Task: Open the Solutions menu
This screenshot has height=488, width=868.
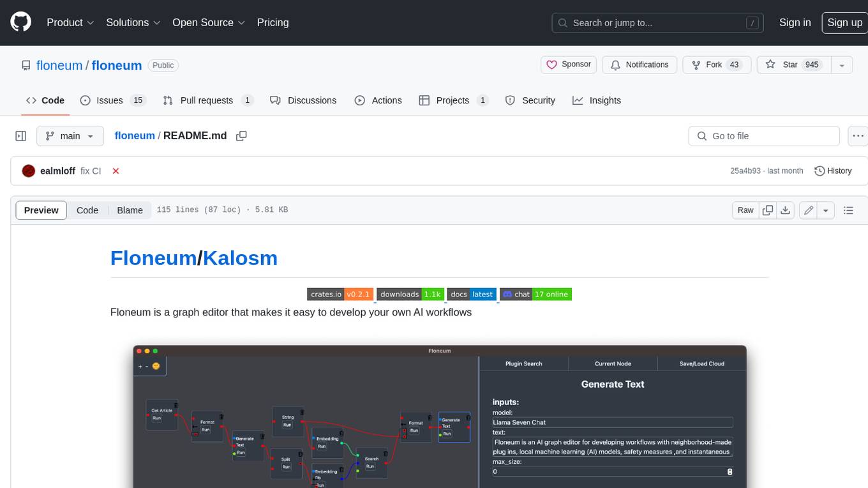Action: [x=133, y=22]
